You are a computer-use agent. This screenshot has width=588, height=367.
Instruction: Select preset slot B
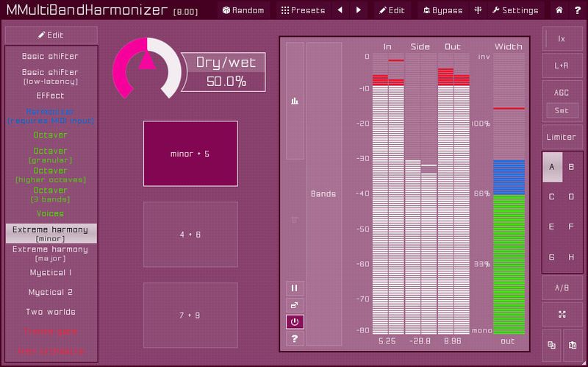(572, 167)
